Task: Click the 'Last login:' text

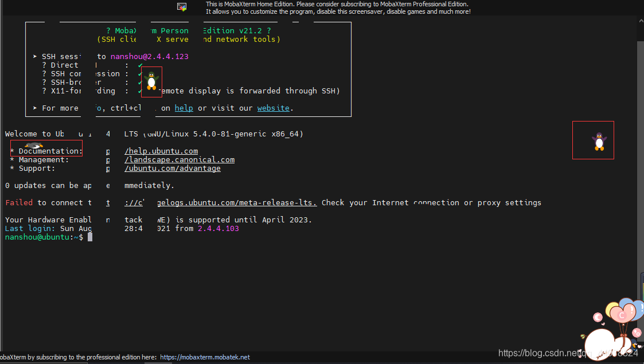Action: coord(30,229)
